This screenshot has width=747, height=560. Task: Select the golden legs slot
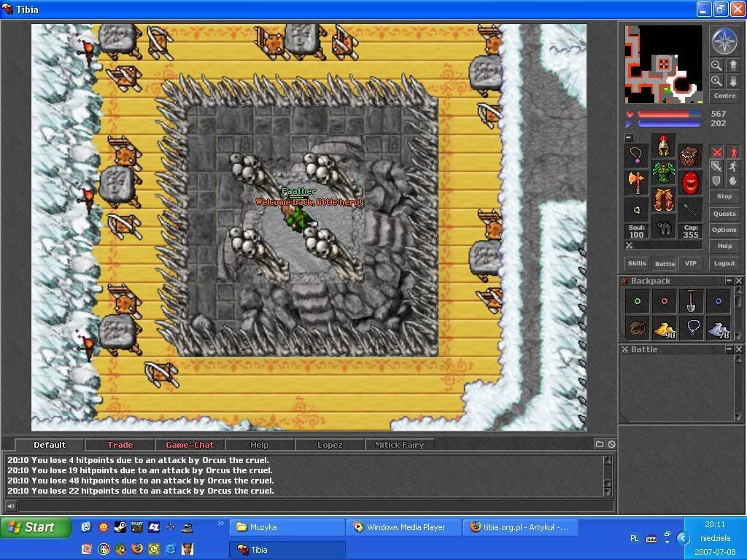tap(663, 200)
